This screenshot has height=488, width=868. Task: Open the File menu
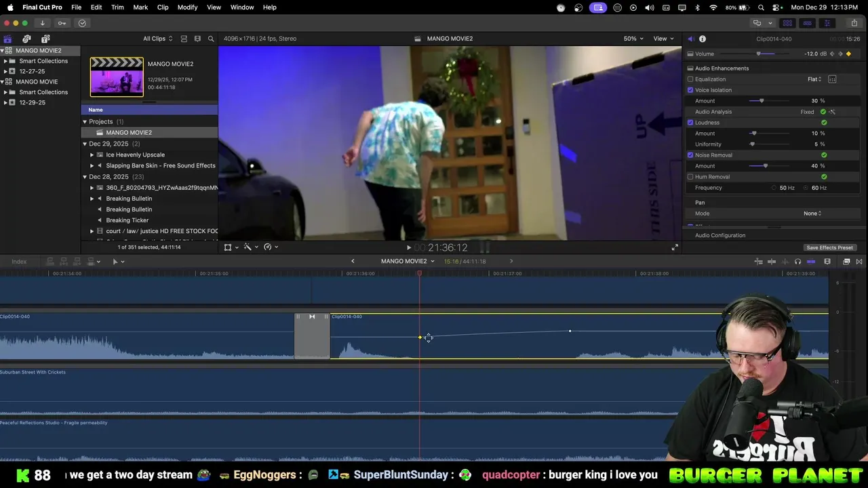click(x=77, y=7)
